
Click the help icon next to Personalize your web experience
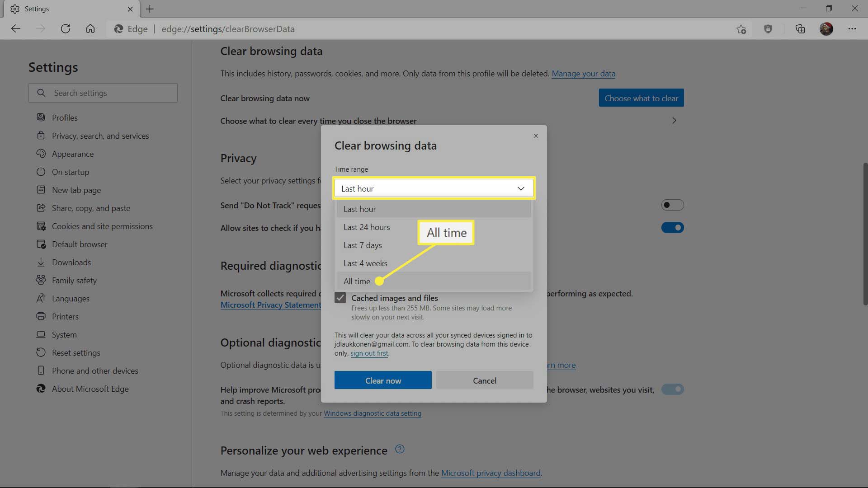[400, 449]
